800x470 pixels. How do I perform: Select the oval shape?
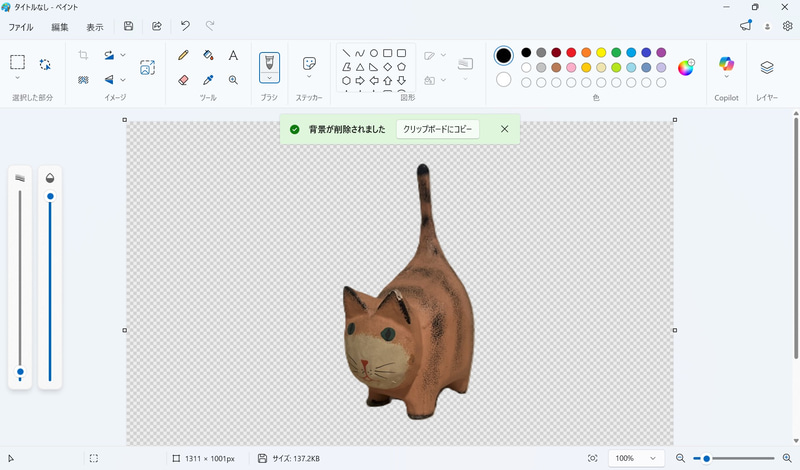373,53
